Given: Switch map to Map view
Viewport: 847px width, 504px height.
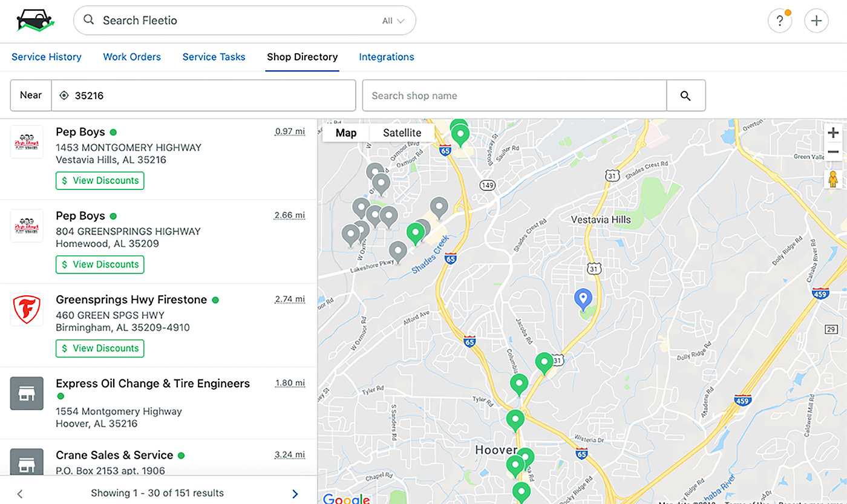Looking at the screenshot, I should [346, 133].
